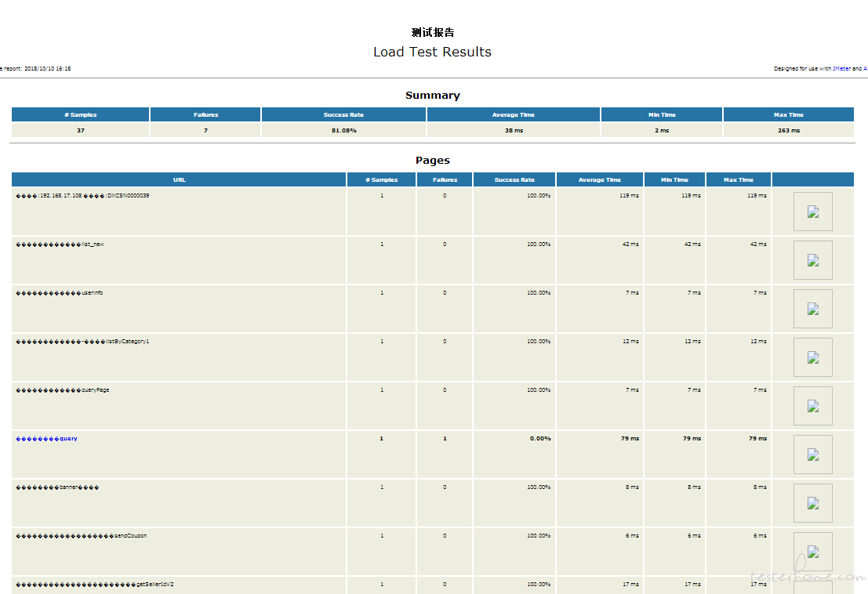Open the failed query link in blue
This screenshot has height=594, width=868.
[x=46, y=439]
